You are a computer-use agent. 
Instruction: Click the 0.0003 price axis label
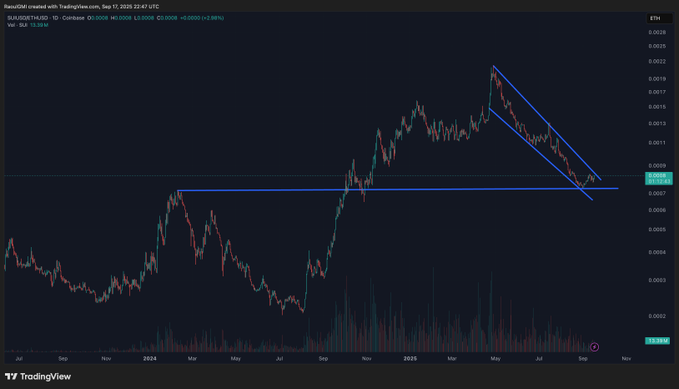657,280
